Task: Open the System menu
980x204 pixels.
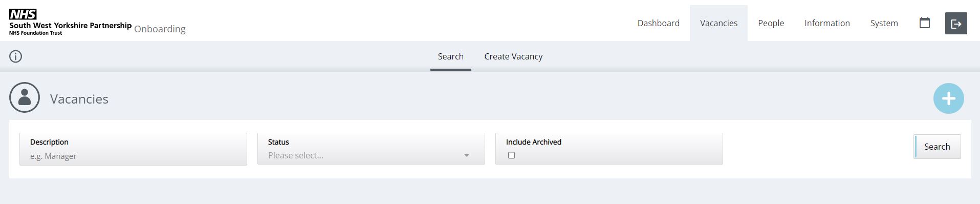Action: click(884, 23)
